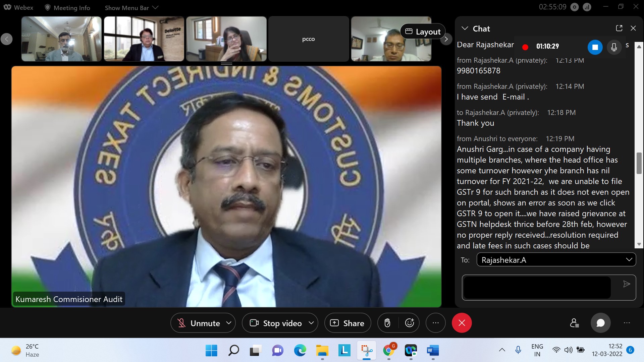
Task: Click the chat scrollbar down arrow
Action: pos(639,244)
